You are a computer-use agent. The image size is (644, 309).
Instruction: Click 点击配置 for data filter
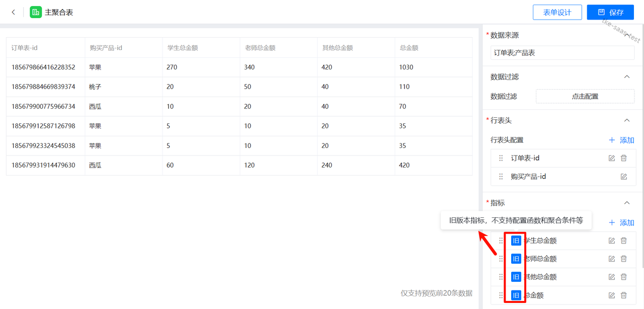[x=585, y=96]
